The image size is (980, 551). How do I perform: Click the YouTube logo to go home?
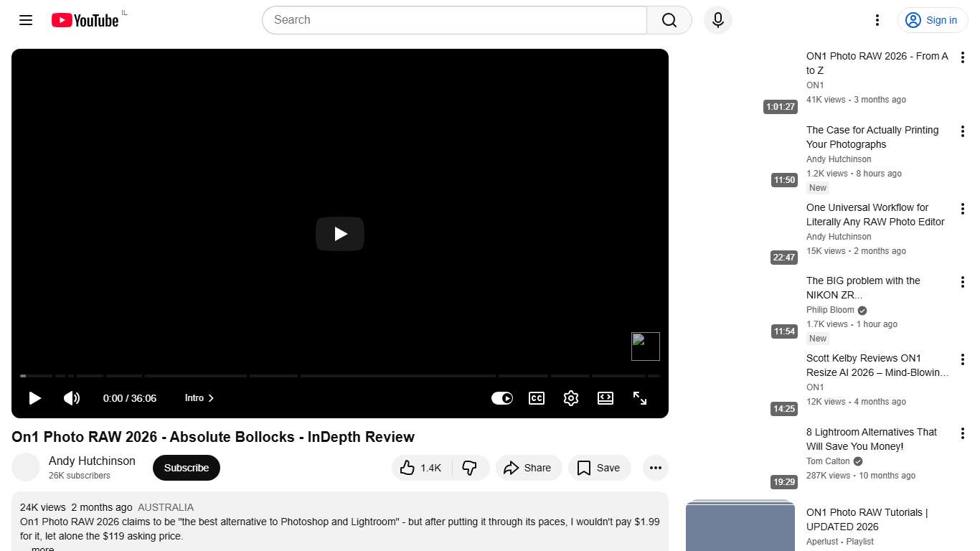pos(84,20)
